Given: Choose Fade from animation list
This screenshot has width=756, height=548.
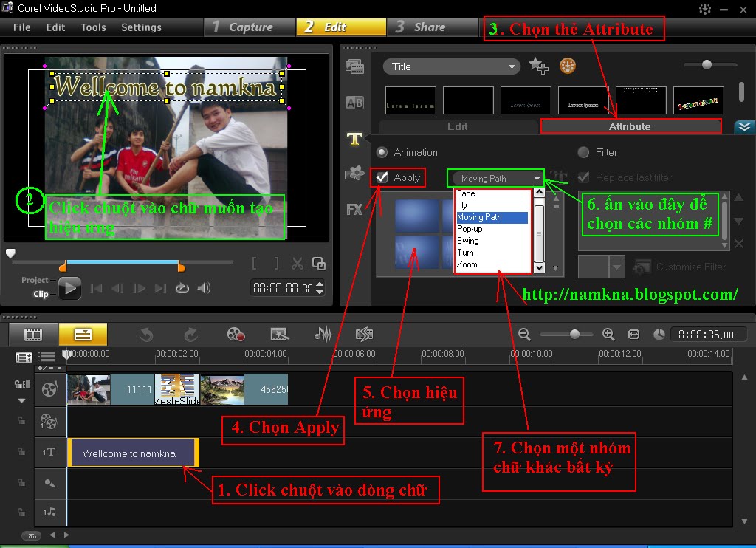Looking at the screenshot, I should click(x=492, y=193).
